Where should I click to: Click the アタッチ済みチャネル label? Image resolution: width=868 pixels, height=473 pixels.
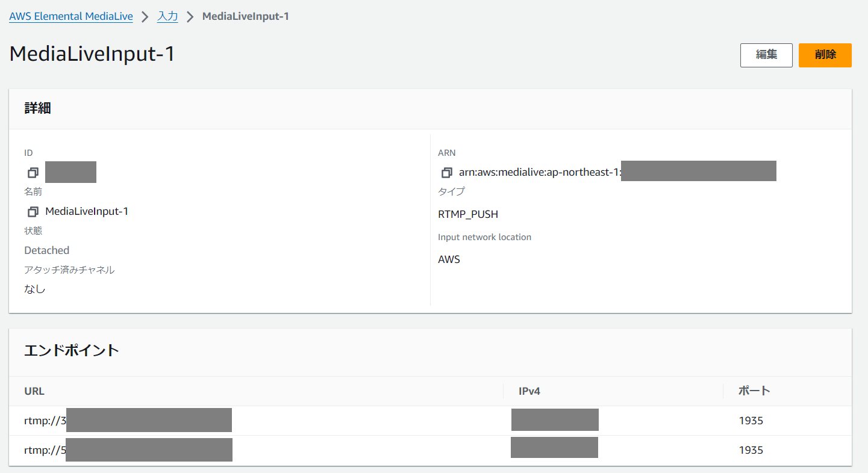tap(69, 270)
